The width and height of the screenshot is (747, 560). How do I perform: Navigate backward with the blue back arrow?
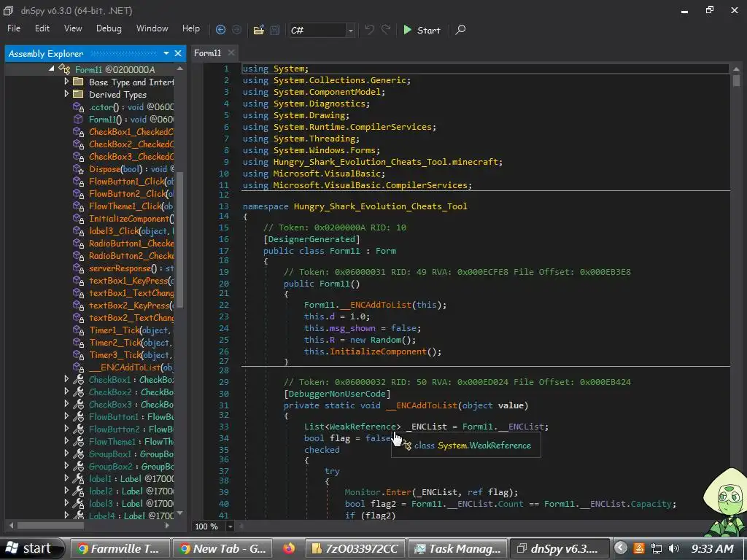[220, 30]
